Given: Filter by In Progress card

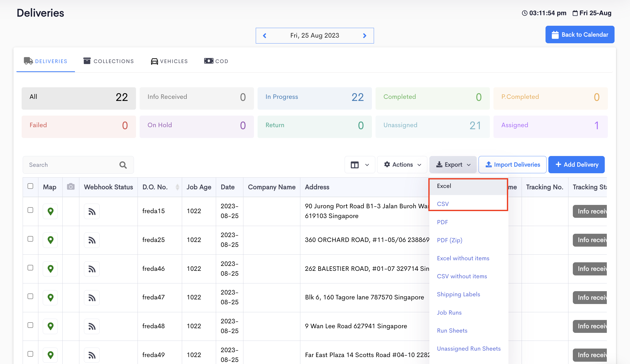Looking at the screenshot, I should (314, 98).
